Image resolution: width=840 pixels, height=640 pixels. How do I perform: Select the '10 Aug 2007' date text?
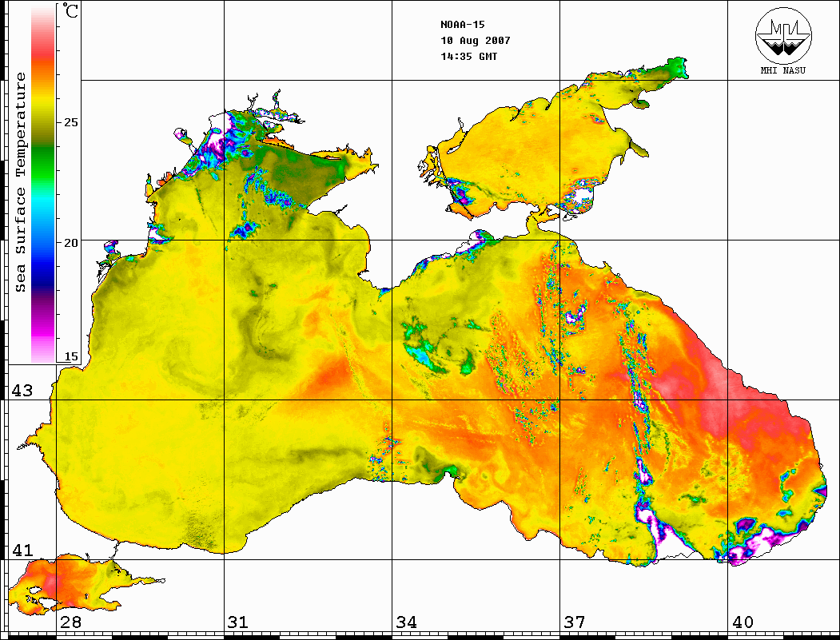point(476,41)
